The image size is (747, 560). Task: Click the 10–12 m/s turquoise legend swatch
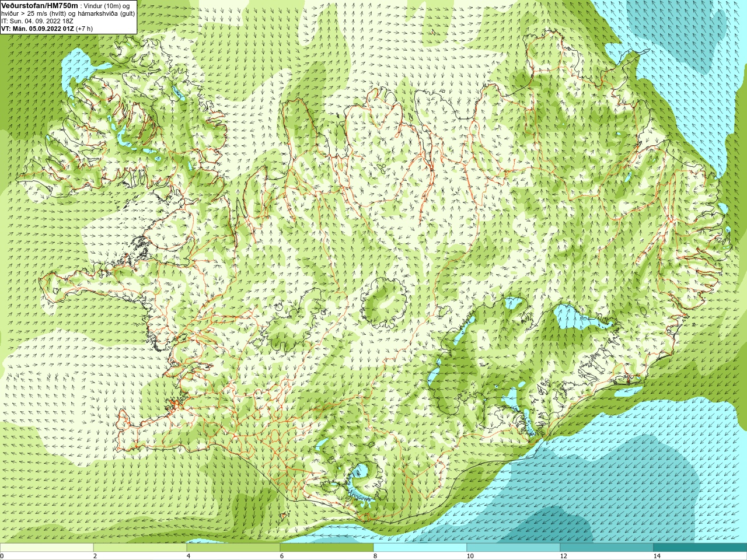coord(514,548)
